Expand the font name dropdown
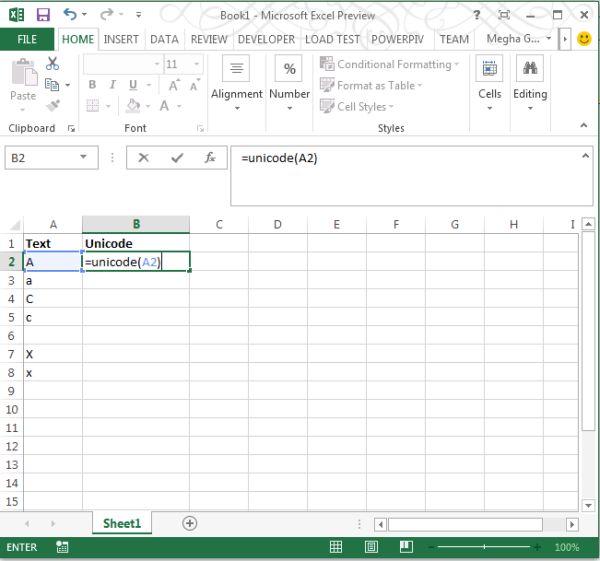Image resolution: width=600 pixels, height=561 pixels. click(157, 64)
